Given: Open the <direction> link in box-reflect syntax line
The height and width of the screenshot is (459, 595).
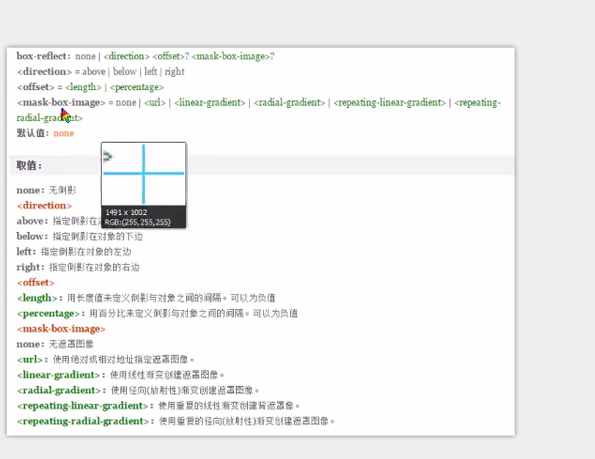Looking at the screenshot, I should [x=126, y=56].
